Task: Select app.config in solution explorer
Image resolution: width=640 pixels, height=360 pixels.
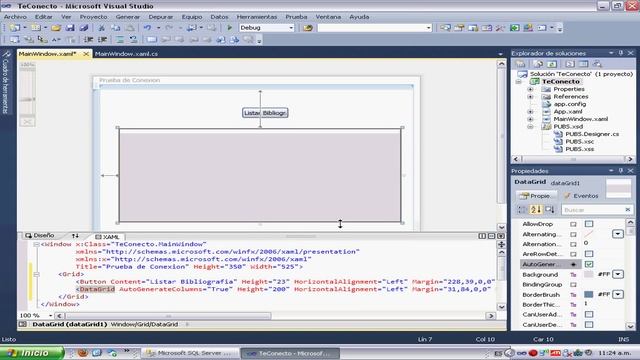Action: 570,104
